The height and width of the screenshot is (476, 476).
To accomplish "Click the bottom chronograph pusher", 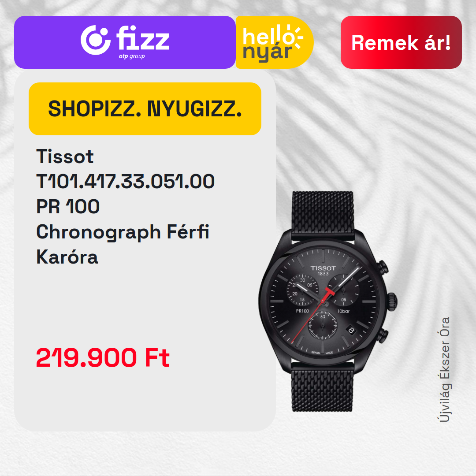I will tap(383, 336).
